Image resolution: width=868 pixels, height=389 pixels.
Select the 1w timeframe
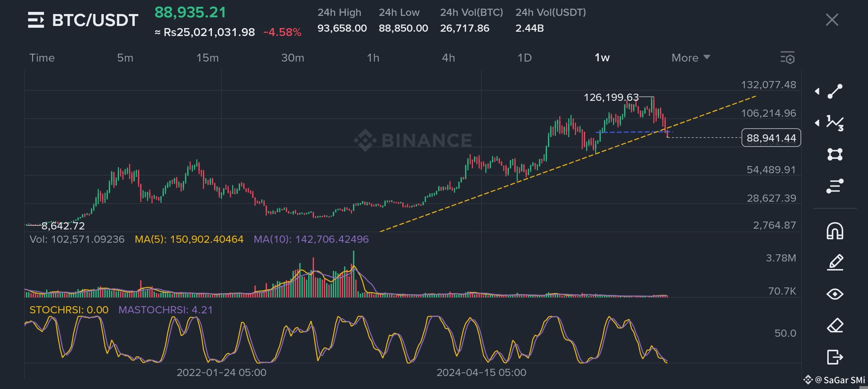[602, 58]
